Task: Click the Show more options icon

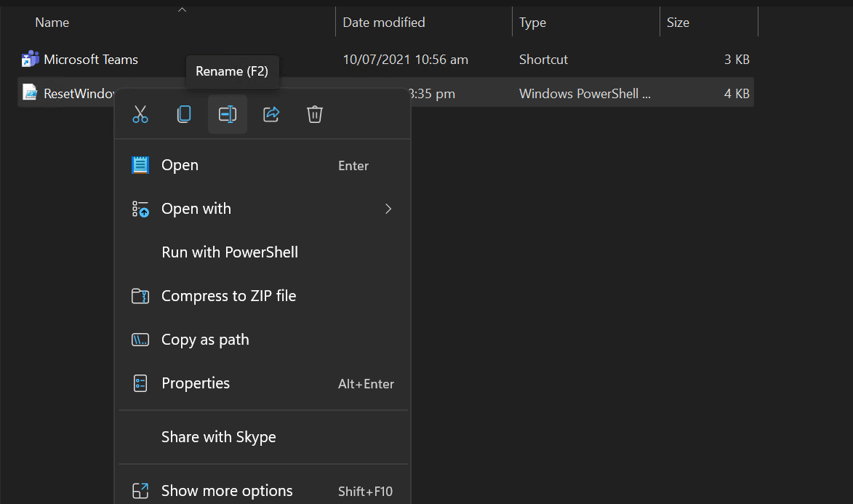Action: coord(140,491)
